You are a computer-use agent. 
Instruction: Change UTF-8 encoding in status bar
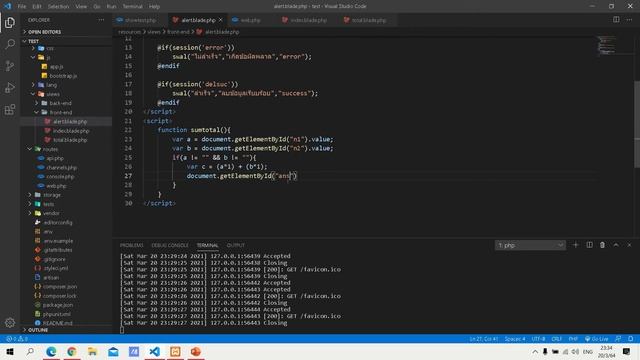click(x=538, y=339)
